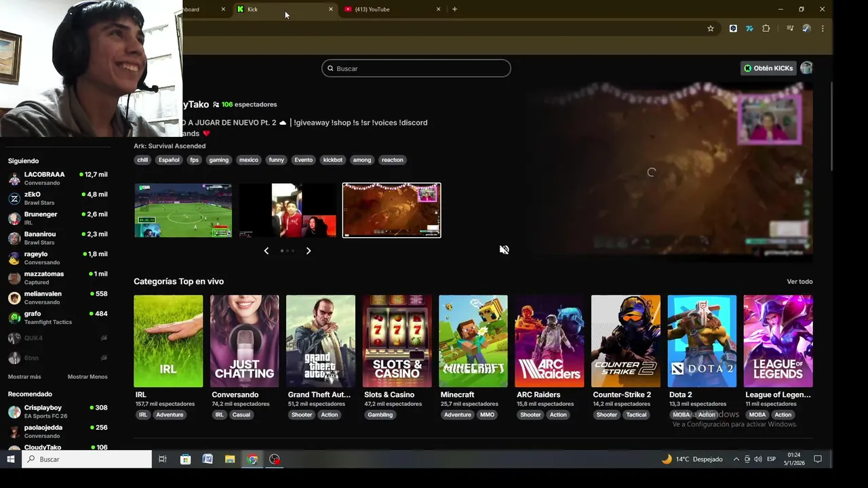Select the chill tag
This screenshot has height=488, width=868.
(142, 160)
